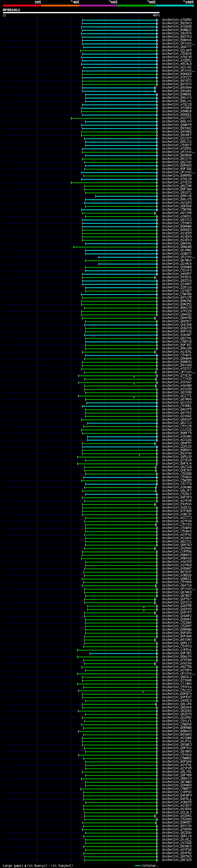Viewport: 197px width, 868px height.
Task: Open the UniRef100_A5BV16 hit
Action: [x=176, y=558]
